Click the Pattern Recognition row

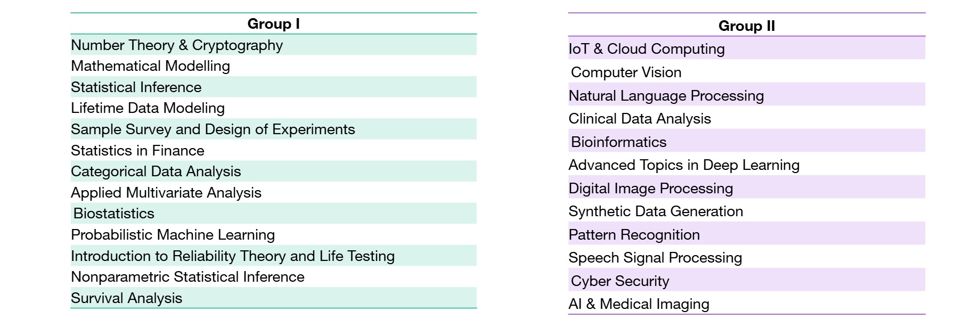coord(634,235)
